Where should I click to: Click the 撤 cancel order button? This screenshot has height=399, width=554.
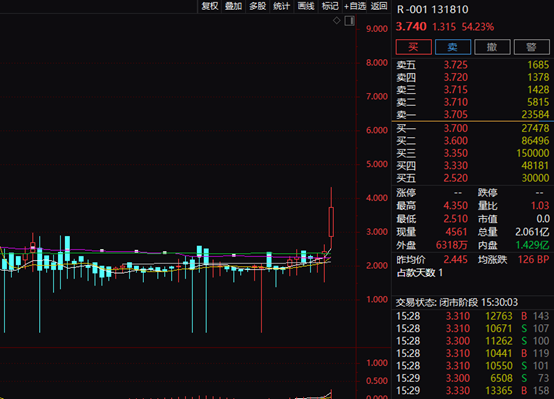(492, 47)
